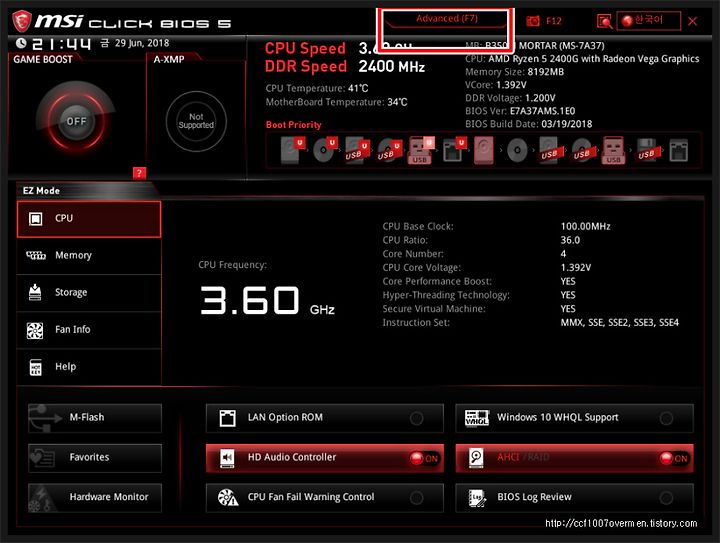Close the BIOS with the X button

[693, 21]
